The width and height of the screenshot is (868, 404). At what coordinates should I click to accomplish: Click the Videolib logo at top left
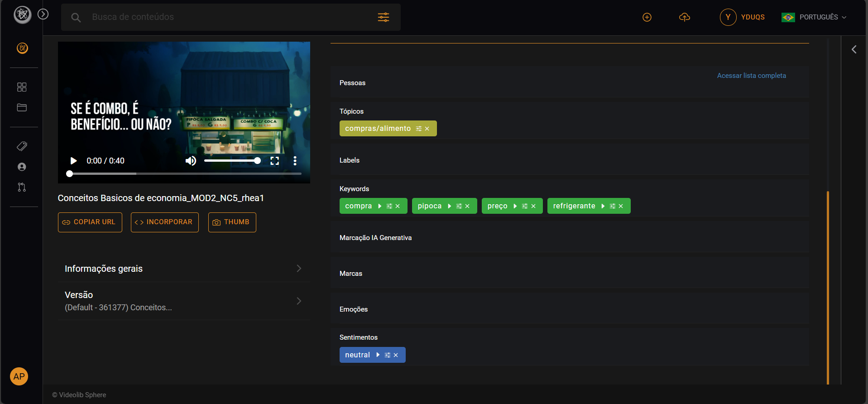tap(22, 15)
